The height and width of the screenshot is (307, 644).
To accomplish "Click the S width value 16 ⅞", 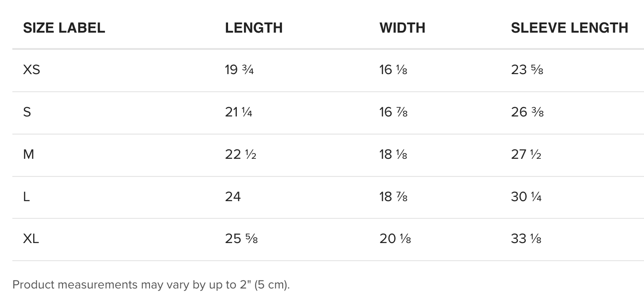I will 393,112.
